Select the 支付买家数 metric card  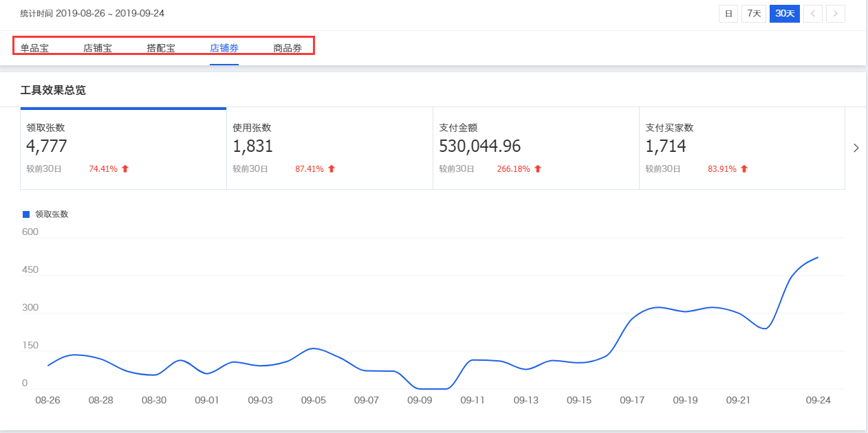click(742, 148)
